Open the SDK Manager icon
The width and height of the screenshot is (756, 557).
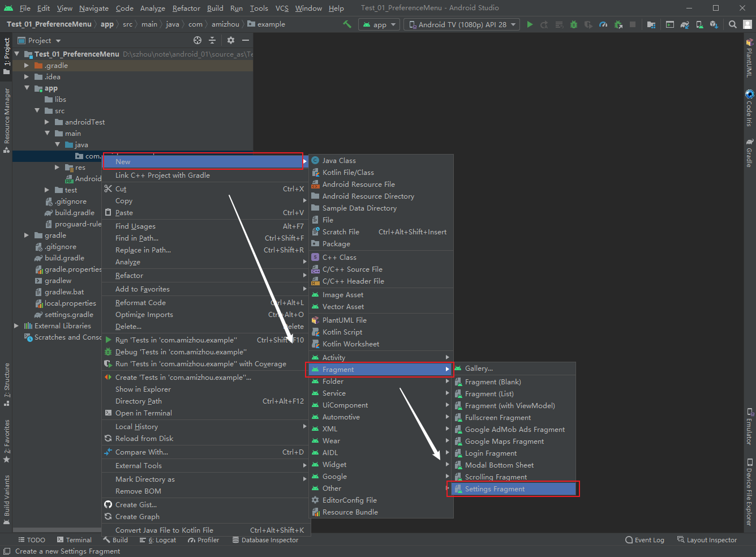pos(714,24)
